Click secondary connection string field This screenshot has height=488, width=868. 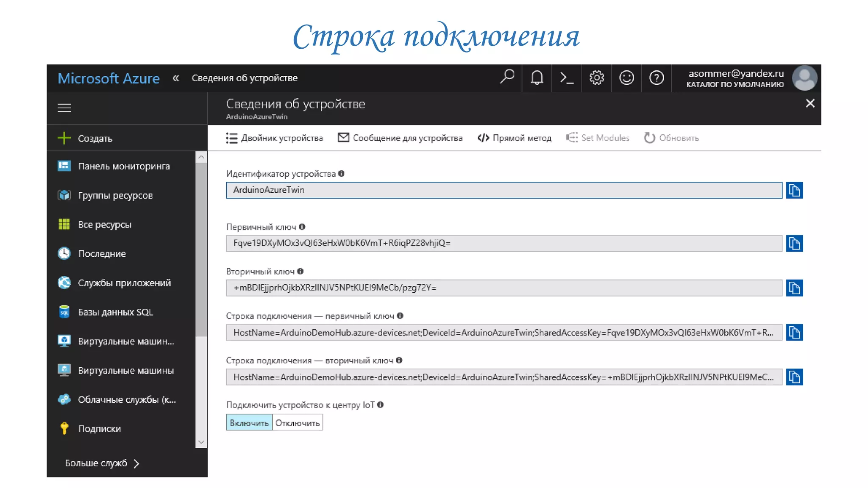[x=504, y=377]
